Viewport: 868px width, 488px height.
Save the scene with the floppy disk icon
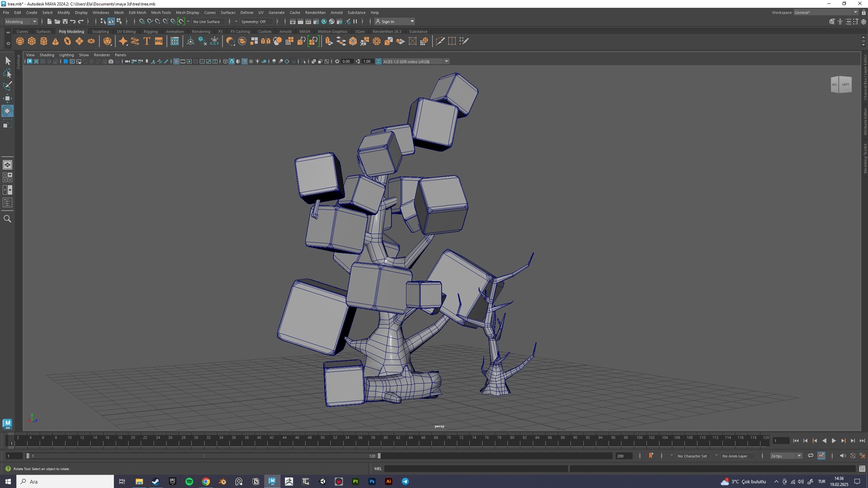[x=65, y=21]
